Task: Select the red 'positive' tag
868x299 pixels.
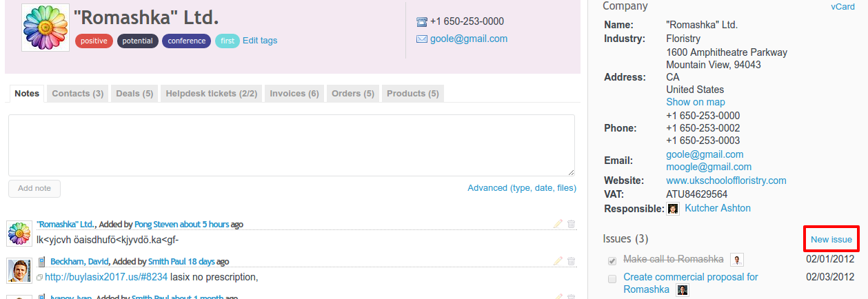Action: 94,41
